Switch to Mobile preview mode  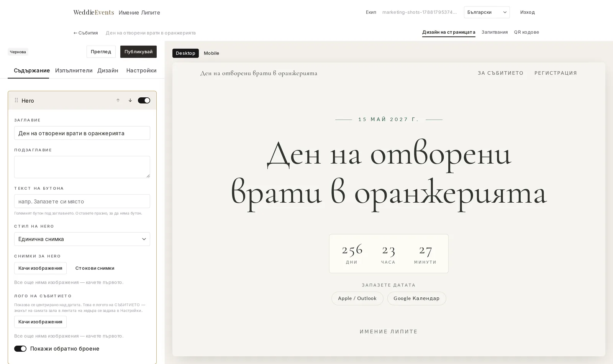click(211, 53)
